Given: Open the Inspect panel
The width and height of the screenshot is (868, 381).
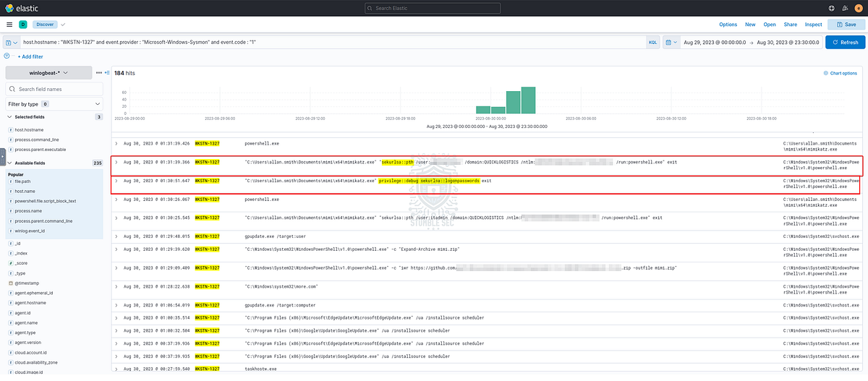Looking at the screenshot, I should coord(813,25).
